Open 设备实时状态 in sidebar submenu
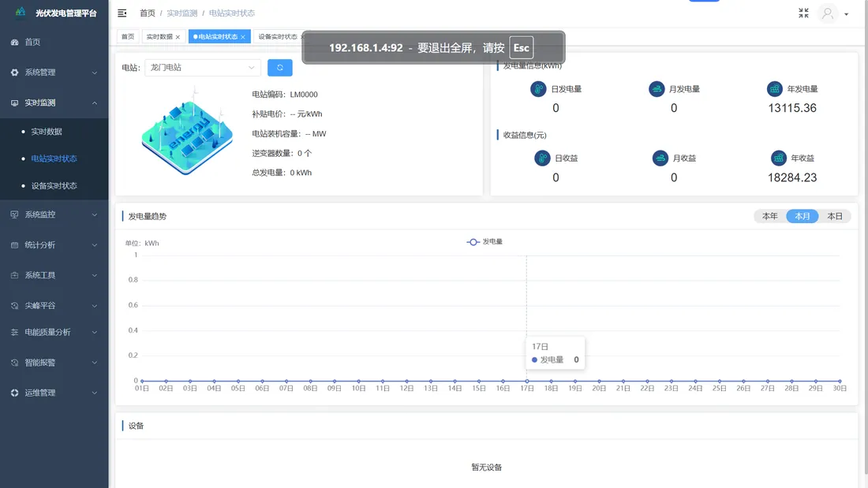Viewport: 868px width, 488px height. coord(54,186)
